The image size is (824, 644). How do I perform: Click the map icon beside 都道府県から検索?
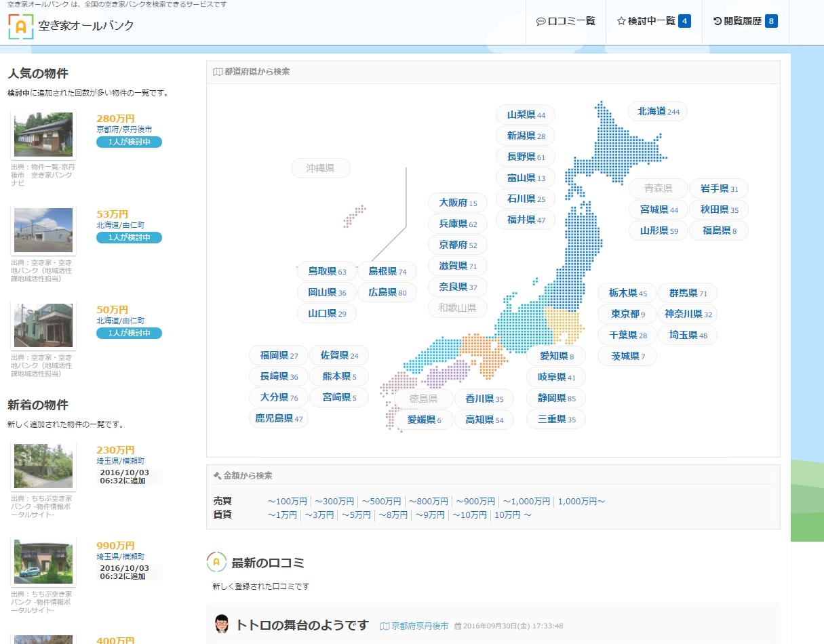coord(218,71)
